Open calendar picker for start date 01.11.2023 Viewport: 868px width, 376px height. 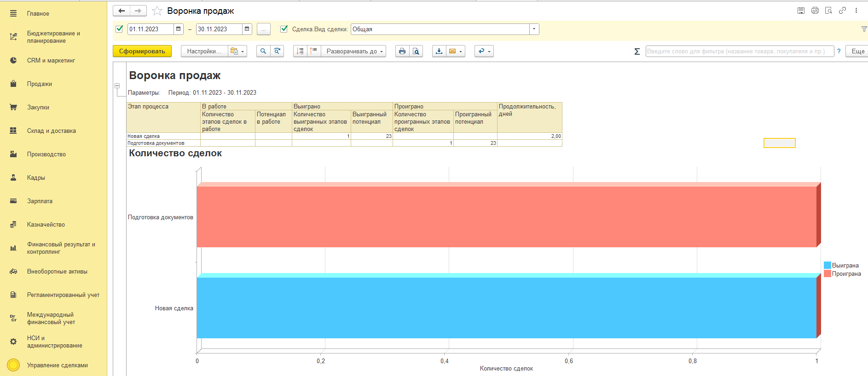click(x=179, y=29)
